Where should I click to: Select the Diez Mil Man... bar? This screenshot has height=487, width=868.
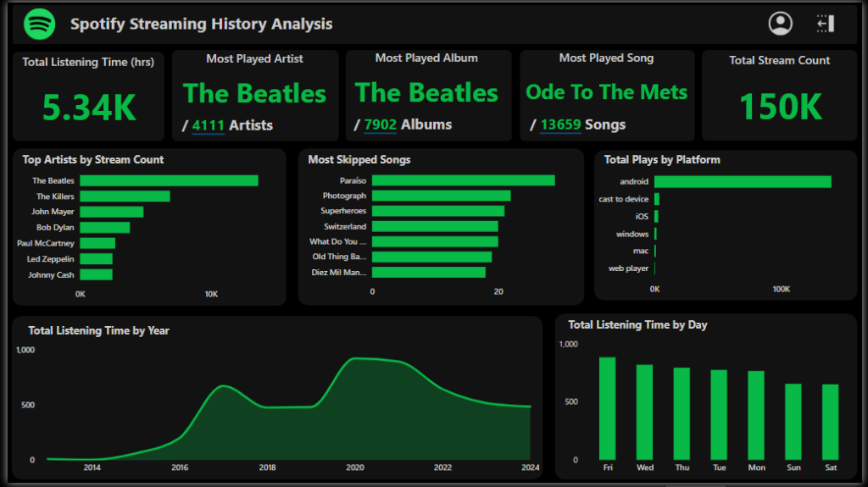click(x=428, y=272)
